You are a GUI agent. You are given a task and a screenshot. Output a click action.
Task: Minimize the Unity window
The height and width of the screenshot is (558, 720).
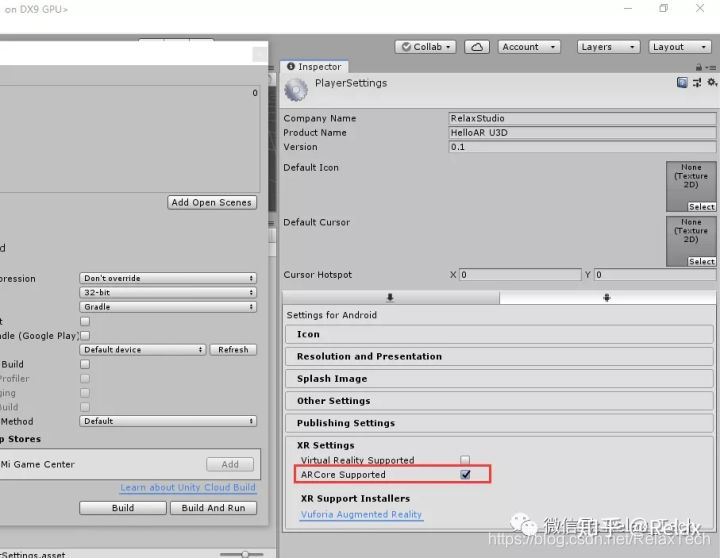pos(628,8)
